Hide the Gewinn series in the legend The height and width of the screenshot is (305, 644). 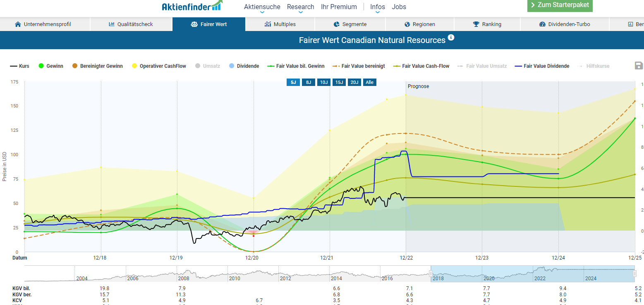pos(51,66)
